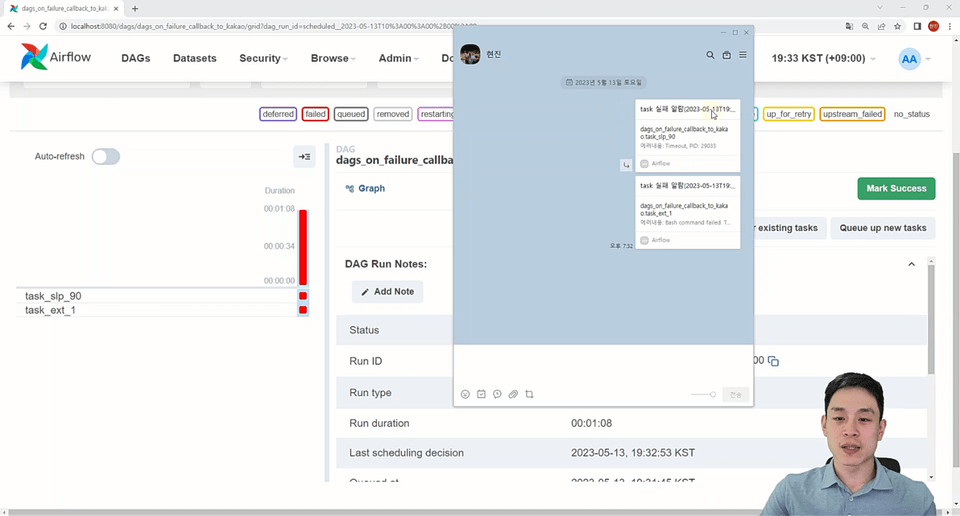Open the 19:33 KST timezone dropdown
Image resolution: width=960 pixels, height=516 pixels.
[x=823, y=58]
